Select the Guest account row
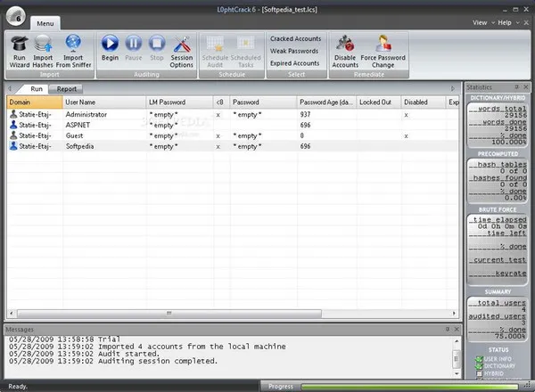Image resolution: width=535 pixels, height=392 pixels. point(233,135)
